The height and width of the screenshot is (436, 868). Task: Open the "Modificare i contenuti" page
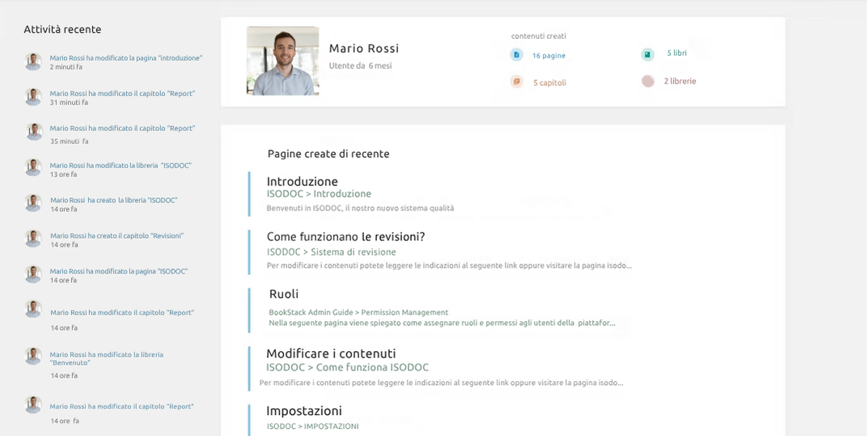[x=331, y=353]
